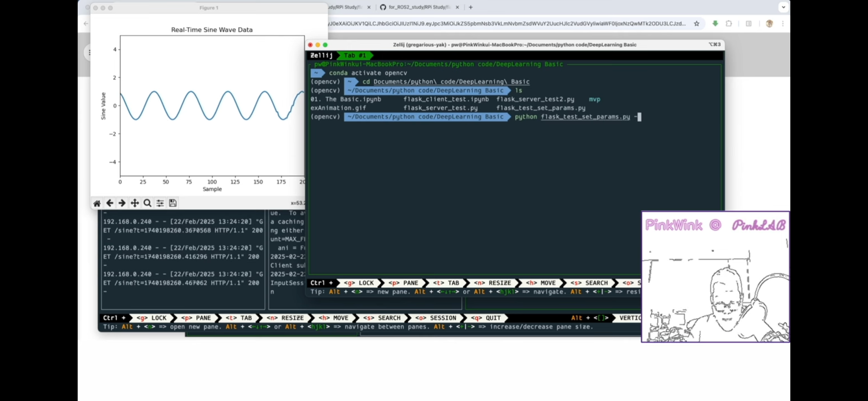This screenshot has height=401, width=868.
Task: Click 'exAnimation.gif' in the ls output
Action: (x=338, y=108)
